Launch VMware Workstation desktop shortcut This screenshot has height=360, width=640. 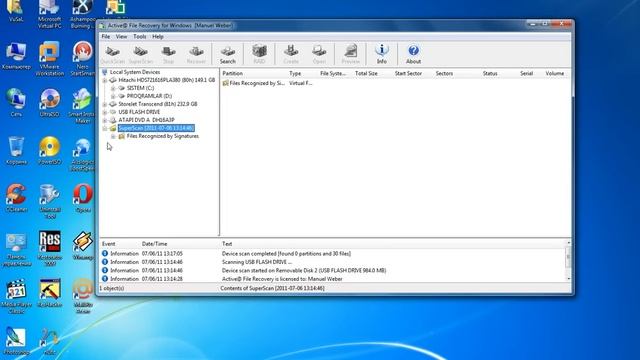point(49,59)
